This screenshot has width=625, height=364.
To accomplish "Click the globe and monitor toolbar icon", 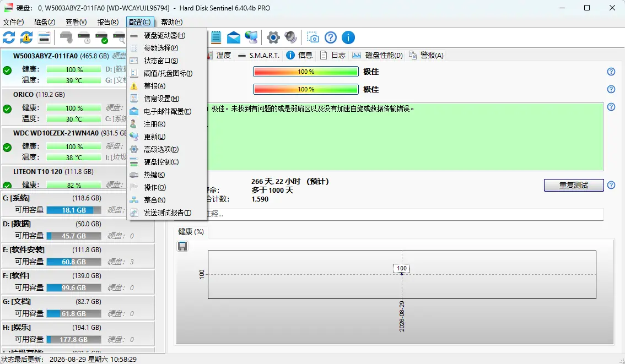I will click(251, 37).
